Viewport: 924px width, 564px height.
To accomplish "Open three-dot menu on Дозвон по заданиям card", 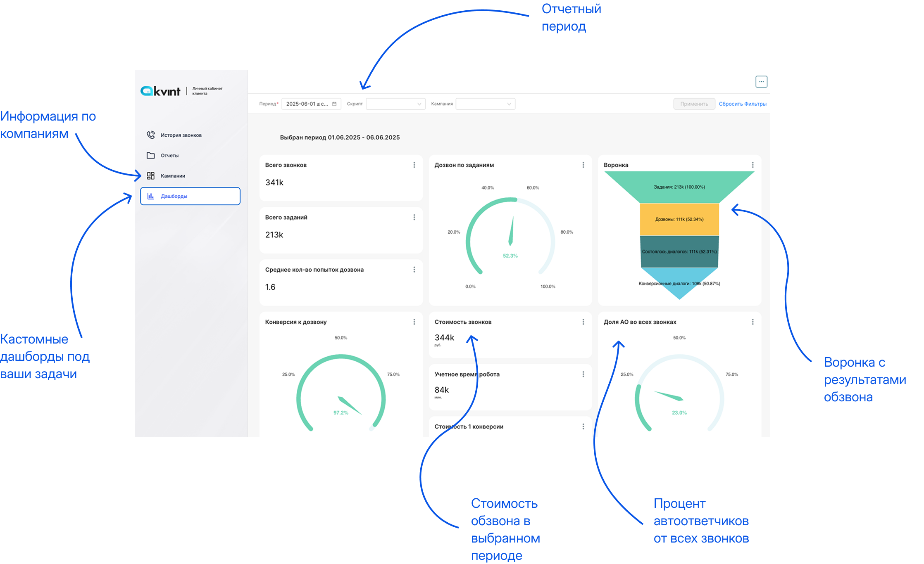I will (583, 165).
